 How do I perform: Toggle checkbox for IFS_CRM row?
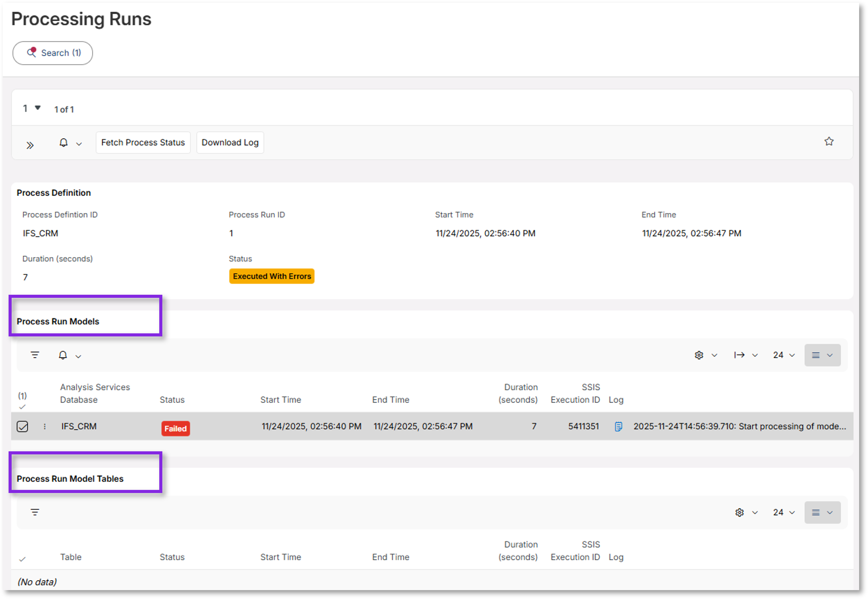(22, 427)
